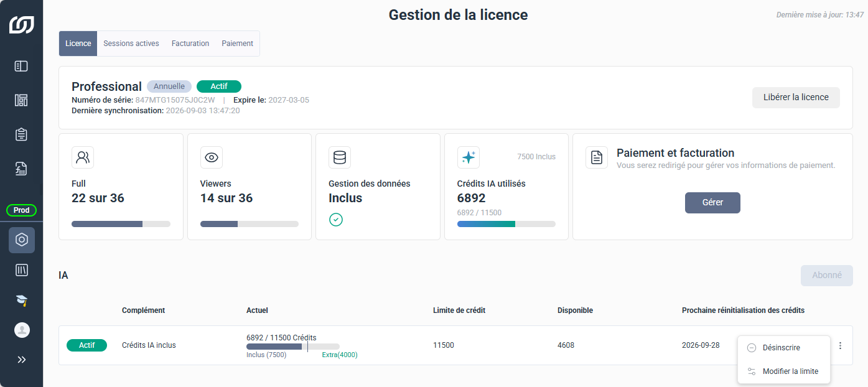Open the clipboard checklist sidebar icon
The image size is (868, 387).
coord(21,134)
